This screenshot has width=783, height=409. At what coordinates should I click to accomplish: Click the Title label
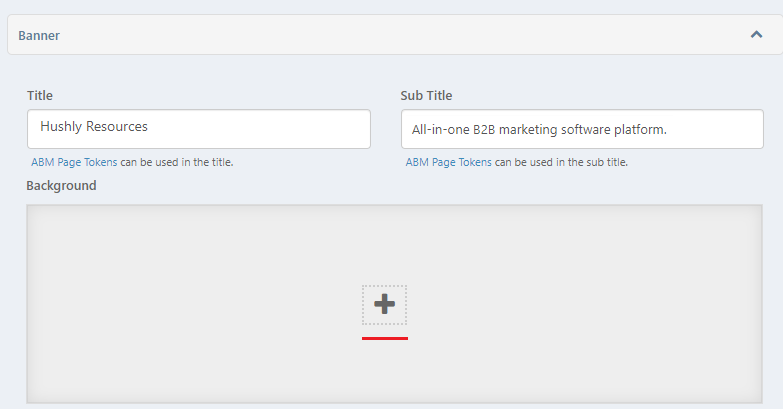click(39, 95)
